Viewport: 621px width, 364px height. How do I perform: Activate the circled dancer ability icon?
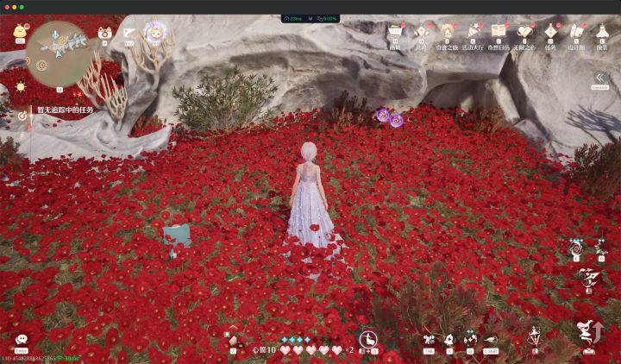(x=368, y=340)
